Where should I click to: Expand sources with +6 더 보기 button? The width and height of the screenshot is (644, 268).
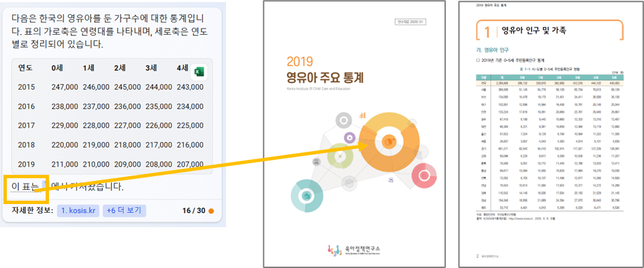coord(124,211)
